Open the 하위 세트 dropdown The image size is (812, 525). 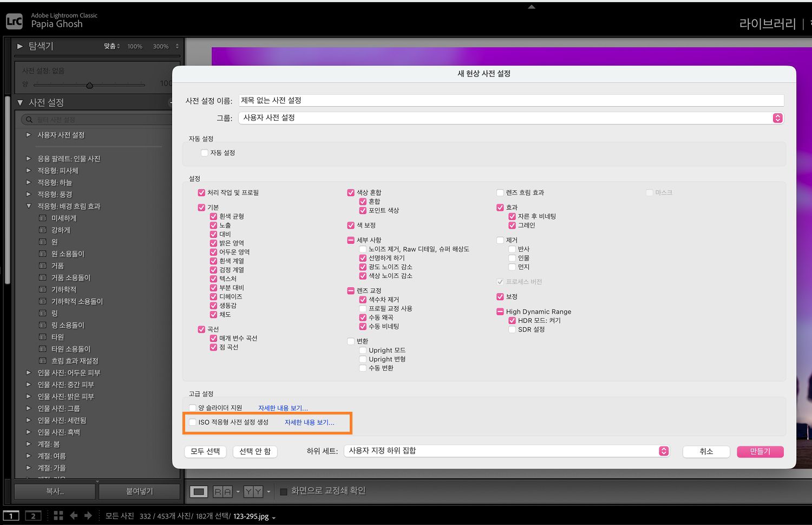[507, 451]
